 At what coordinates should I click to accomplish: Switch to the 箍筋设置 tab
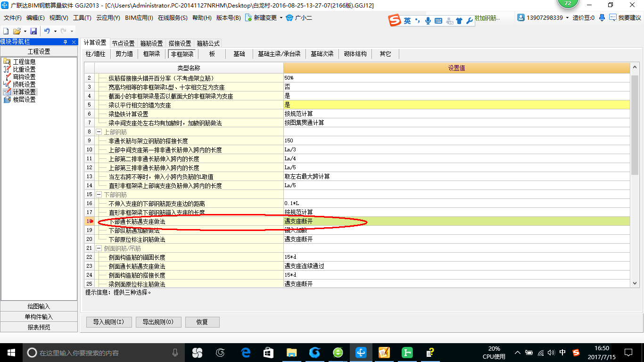click(x=152, y=43)
